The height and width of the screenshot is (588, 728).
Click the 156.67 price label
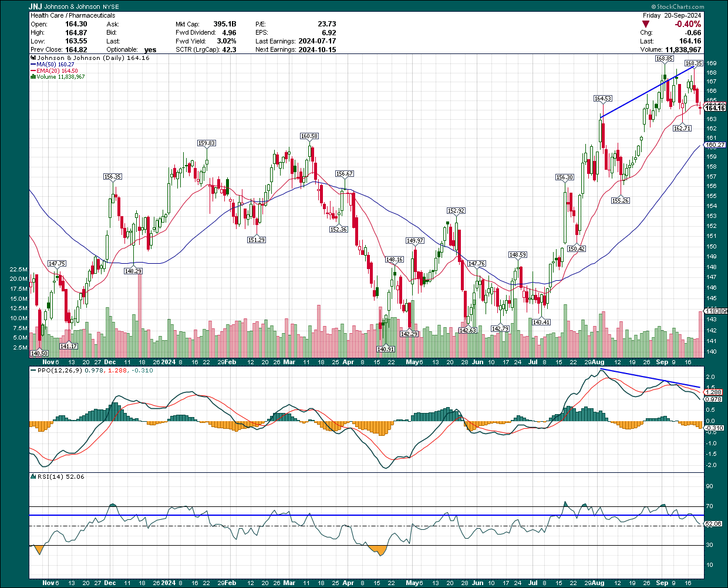click(x=345, y=173)
